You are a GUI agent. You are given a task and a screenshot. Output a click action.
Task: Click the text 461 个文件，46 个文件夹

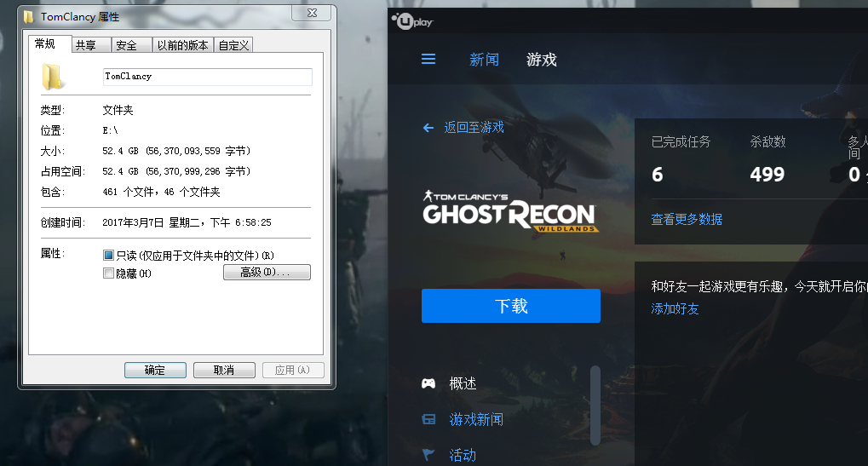click(x=161, y=192)
